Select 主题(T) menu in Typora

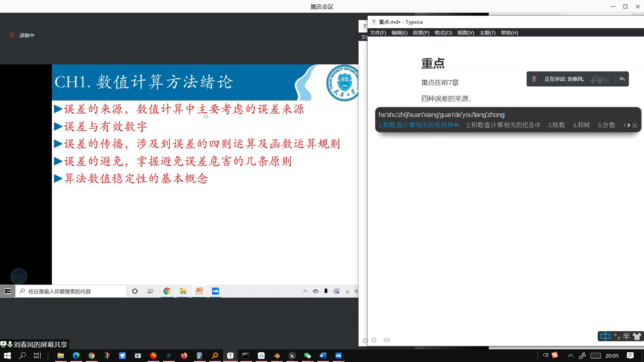click(487, 32)
